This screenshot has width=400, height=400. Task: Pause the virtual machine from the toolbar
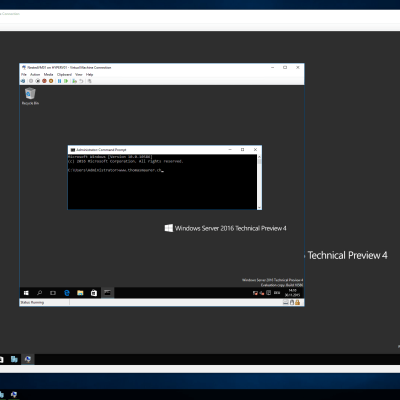[x=59, y=81]
